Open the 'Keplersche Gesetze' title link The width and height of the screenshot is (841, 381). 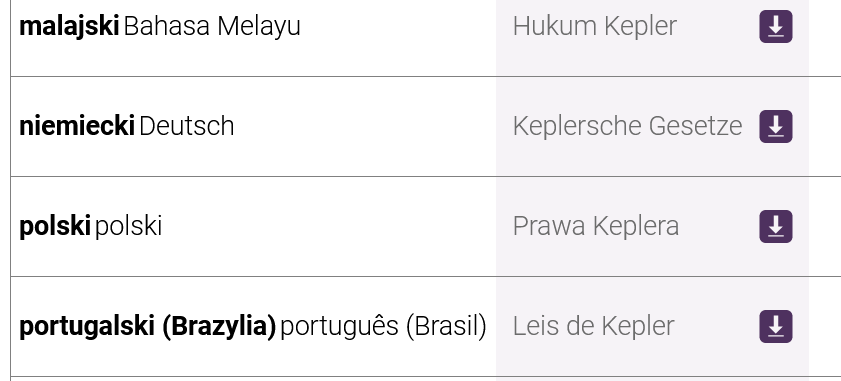click(x=628, y=126)
